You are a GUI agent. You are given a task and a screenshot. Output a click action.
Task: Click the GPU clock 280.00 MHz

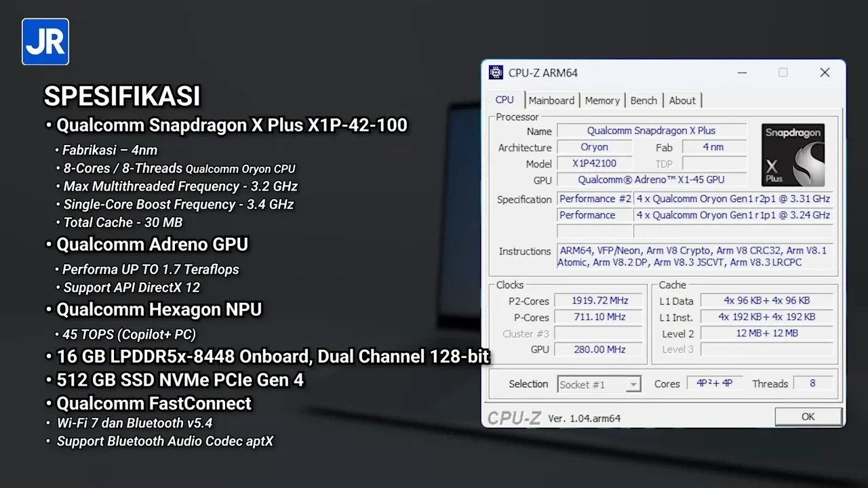tap(598, 349)
